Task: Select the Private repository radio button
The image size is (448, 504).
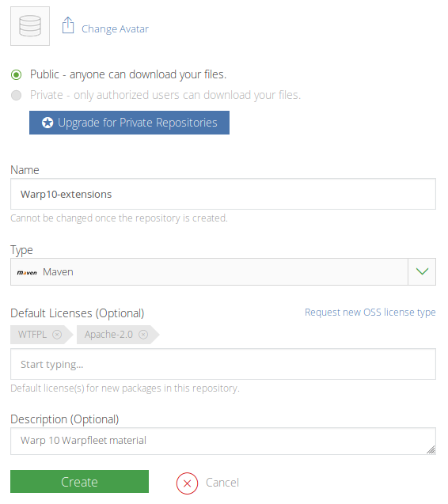Action: tap(16, 96)
